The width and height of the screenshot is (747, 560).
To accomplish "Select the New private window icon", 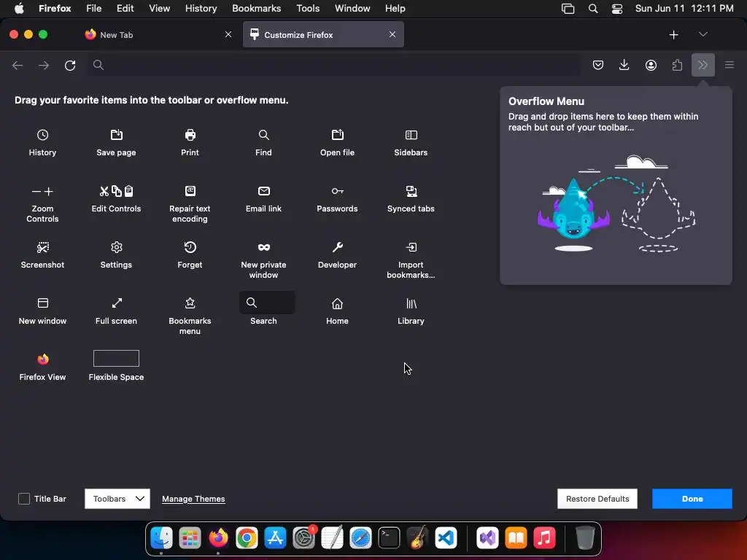I will point(263,247).
